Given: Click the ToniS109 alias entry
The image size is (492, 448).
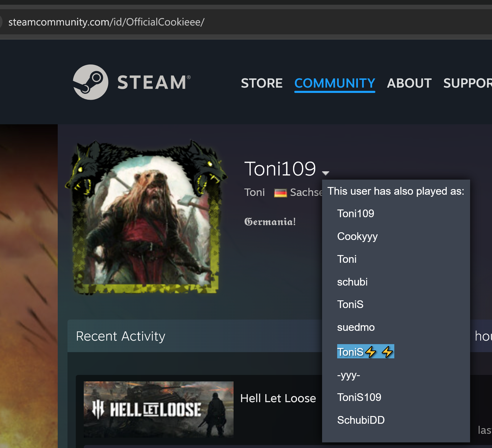Looking at the screenshot, I should [x=359, y=397].
